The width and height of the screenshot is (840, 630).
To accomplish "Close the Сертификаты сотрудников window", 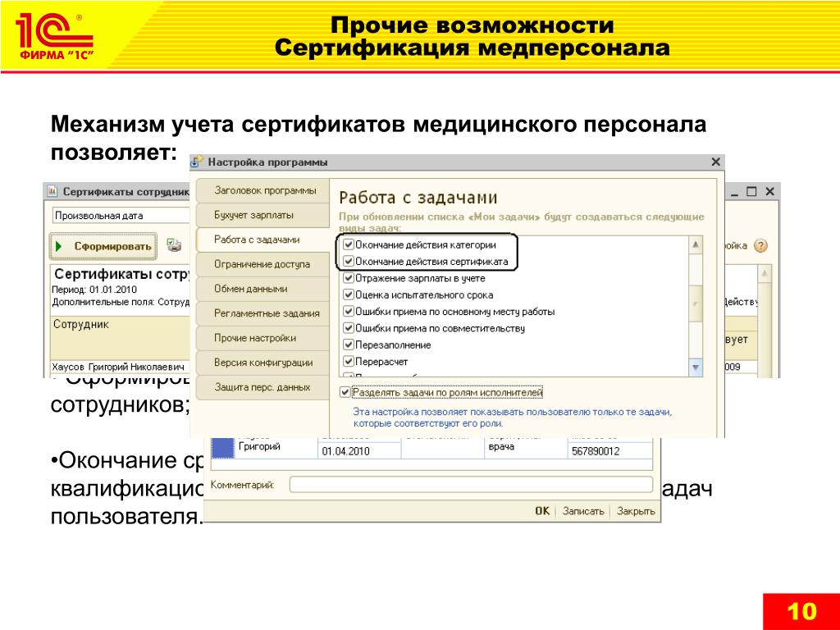I will pos(769,191).
